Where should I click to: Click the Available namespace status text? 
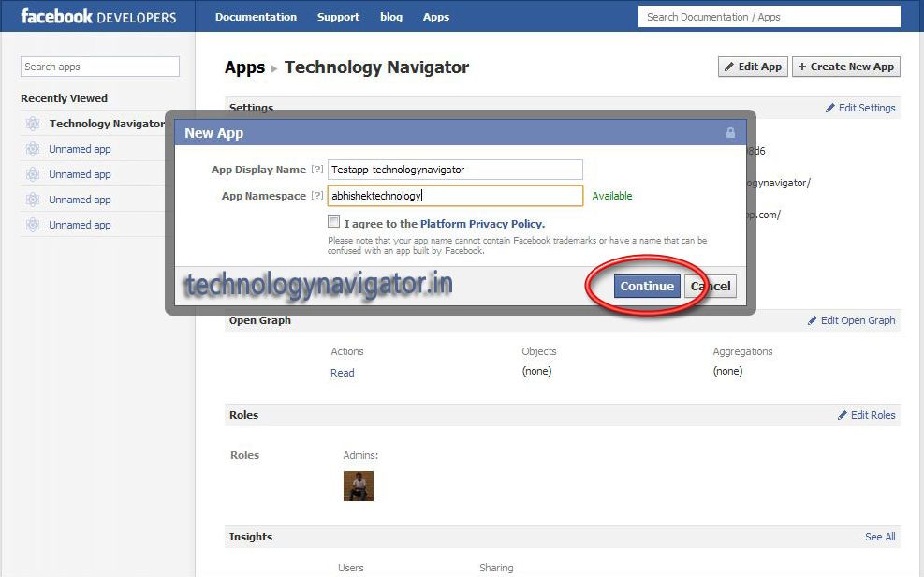click(x=612, y=196)
